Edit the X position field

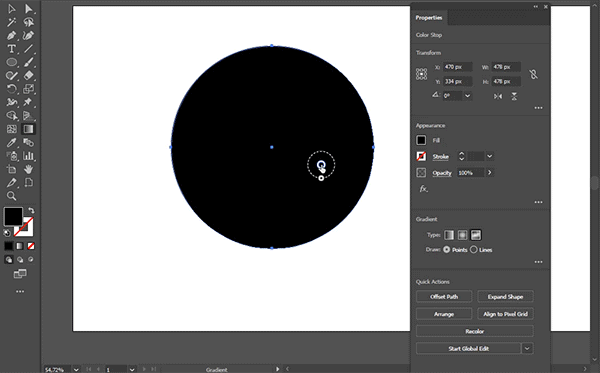click(x=457, y=67)
